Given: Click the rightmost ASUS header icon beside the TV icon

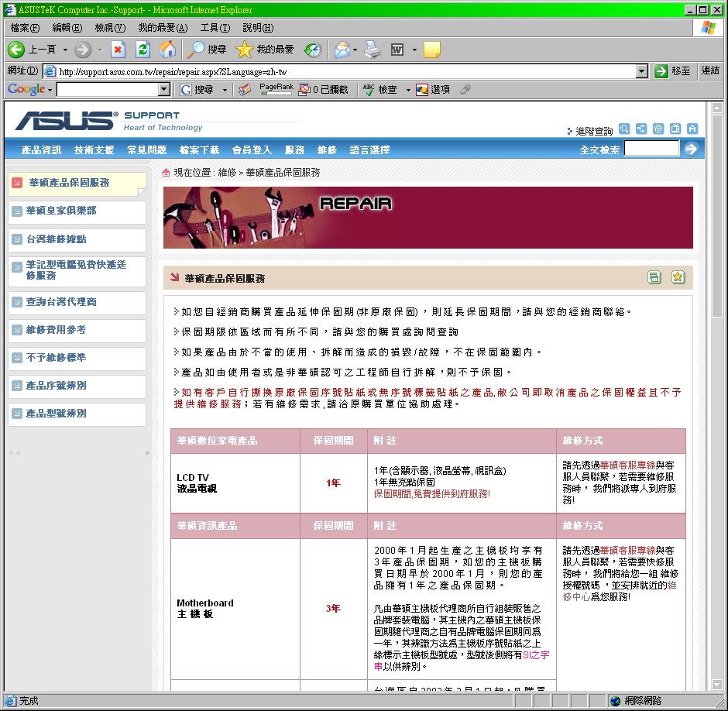Looking at the screenshot, I should 692,129.
